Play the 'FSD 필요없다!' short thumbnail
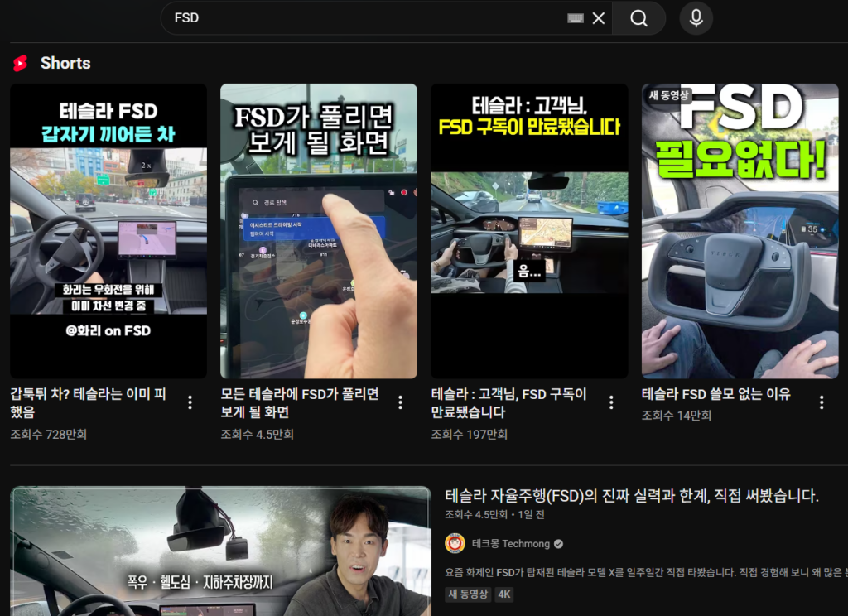 coord(740,231)
